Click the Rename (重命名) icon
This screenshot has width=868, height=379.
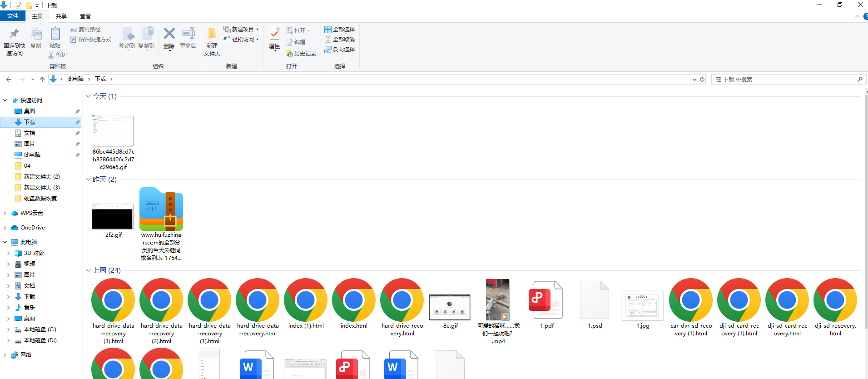coord(188,33)
